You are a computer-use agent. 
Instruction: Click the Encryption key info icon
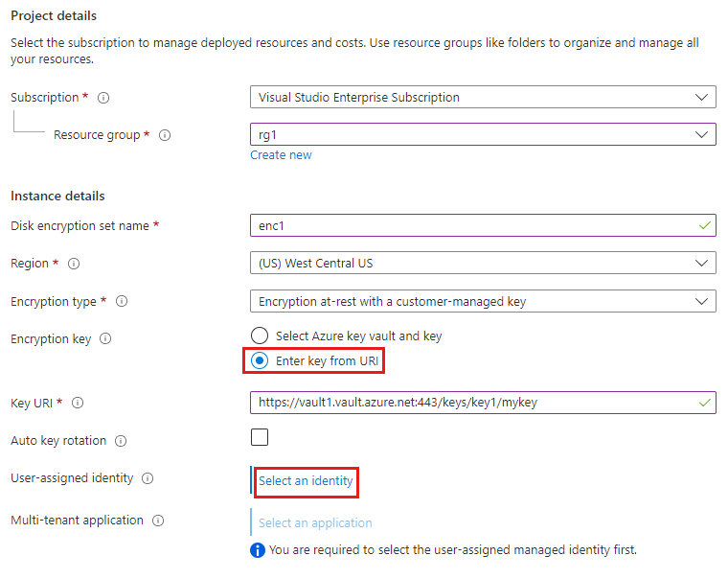(105, 338)
